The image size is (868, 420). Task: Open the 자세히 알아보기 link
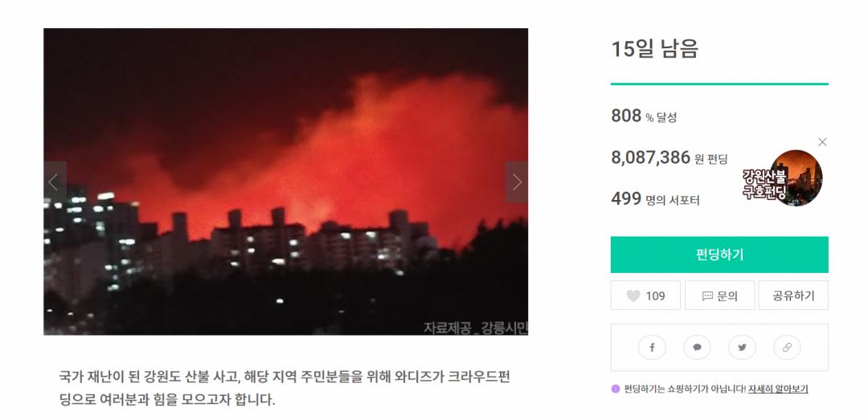point(777,389)
